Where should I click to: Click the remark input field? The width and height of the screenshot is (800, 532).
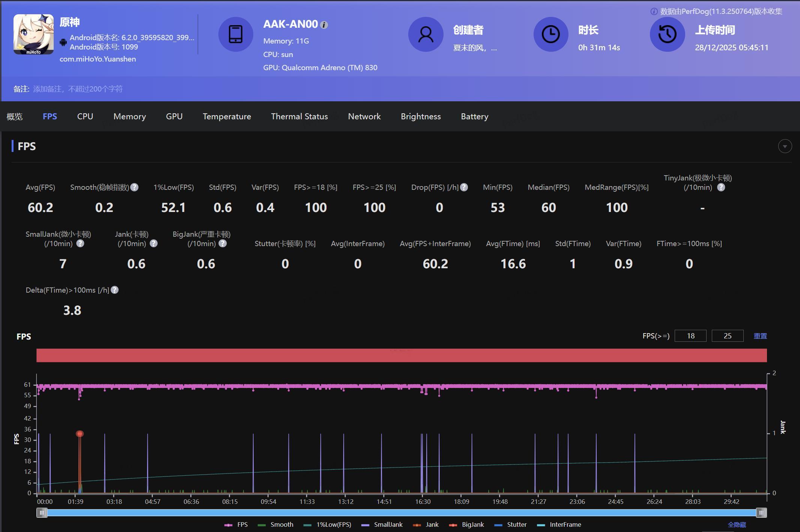78,89
